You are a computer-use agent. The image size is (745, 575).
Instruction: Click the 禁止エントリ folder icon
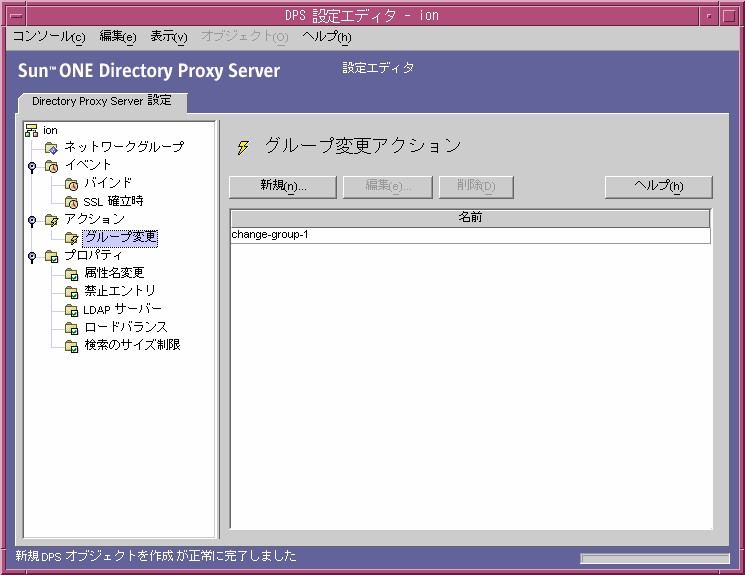(x=71, y=292)
